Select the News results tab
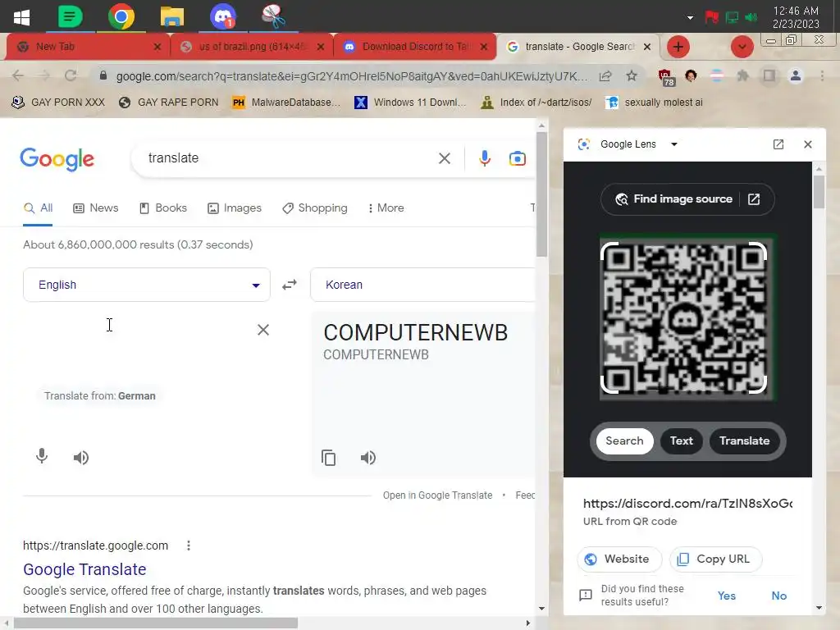This screenshot has height=630, width=840. click(96, 208)
